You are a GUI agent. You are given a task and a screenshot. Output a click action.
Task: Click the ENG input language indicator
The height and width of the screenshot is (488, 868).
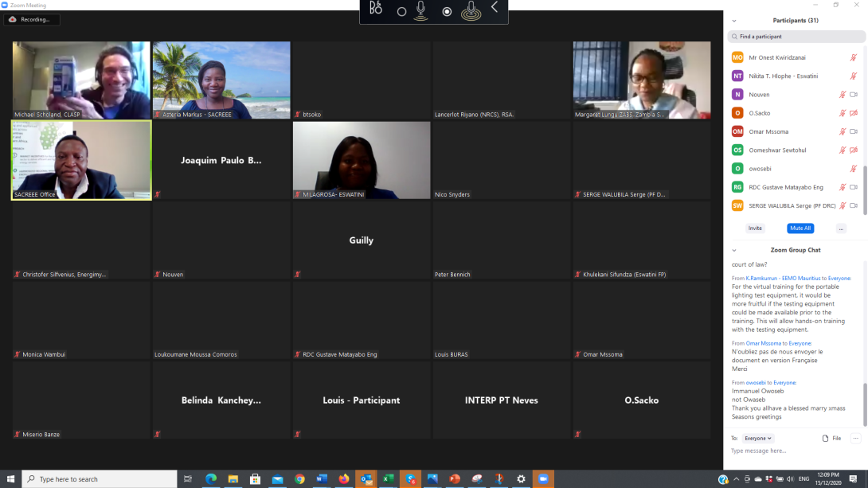pos(803,479)
